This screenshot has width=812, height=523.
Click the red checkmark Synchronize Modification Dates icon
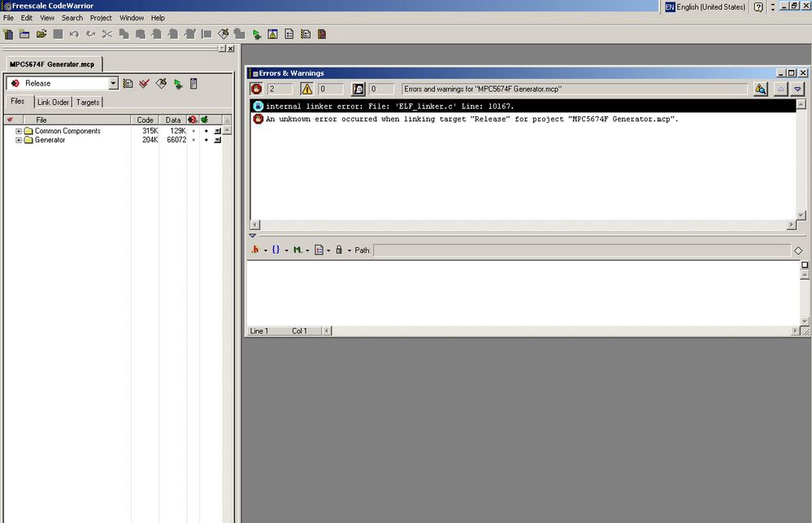[x=145, y=84]
